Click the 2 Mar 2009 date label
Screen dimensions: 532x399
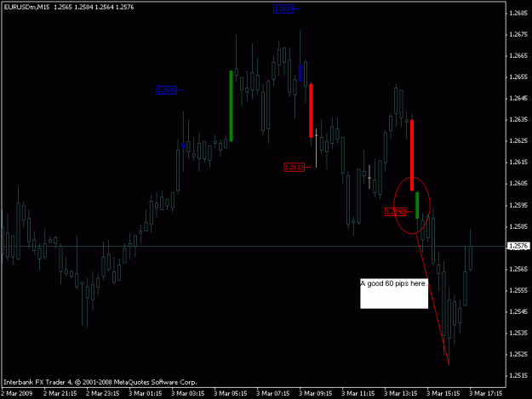[x=17, y=394]
